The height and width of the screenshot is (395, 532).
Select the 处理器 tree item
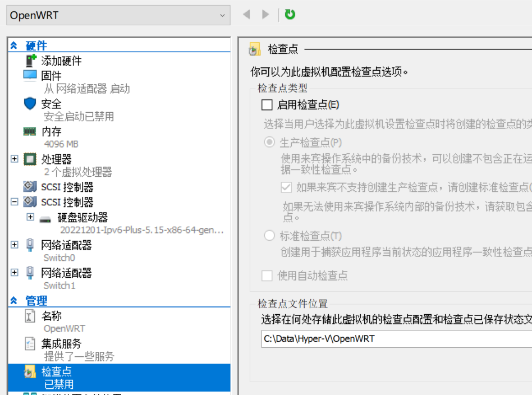coord(56,159)
